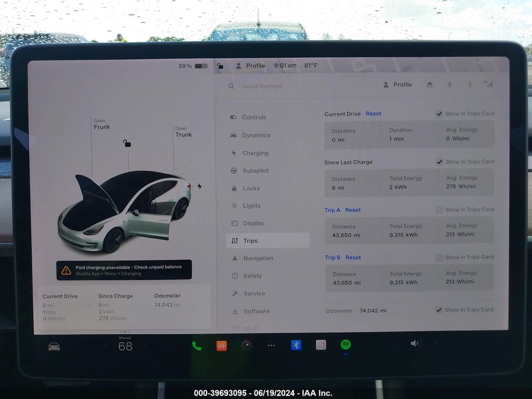The width and height of the screenshot is (532, 399).
Task: Reset the Current Drive trip data
Action: coord(373,114)
